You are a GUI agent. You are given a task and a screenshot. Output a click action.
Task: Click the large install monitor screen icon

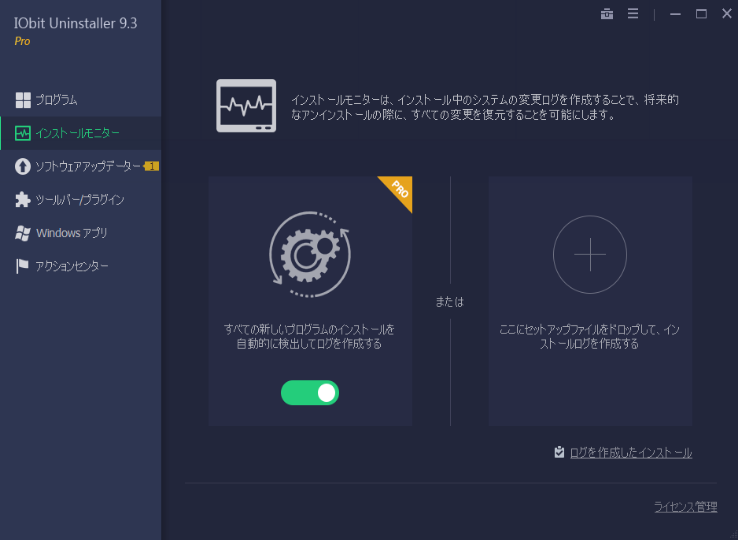(x=246, y=105)
